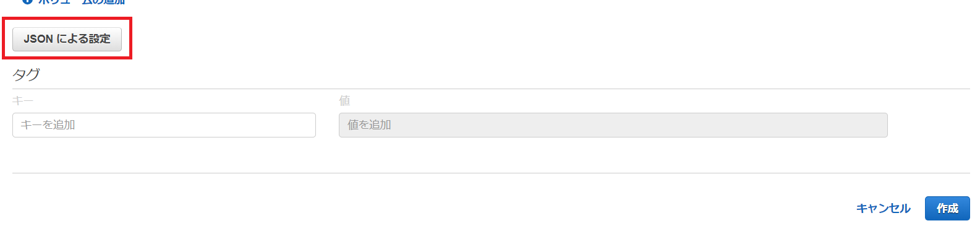Click the placeholder text 値を追加
980x231 pixels.
pos(369,125)
